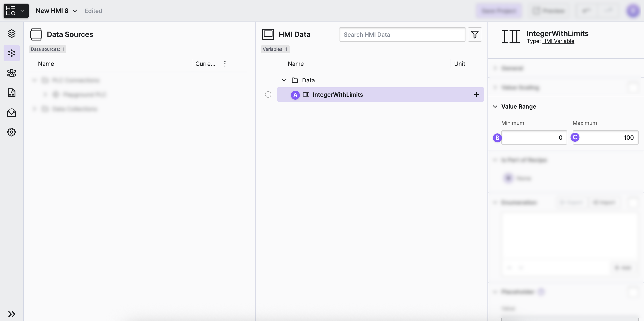Open the users group sidebar icon
Image resolution: width=644 pixels, height=321 pixels.
[x=11, y=73]
